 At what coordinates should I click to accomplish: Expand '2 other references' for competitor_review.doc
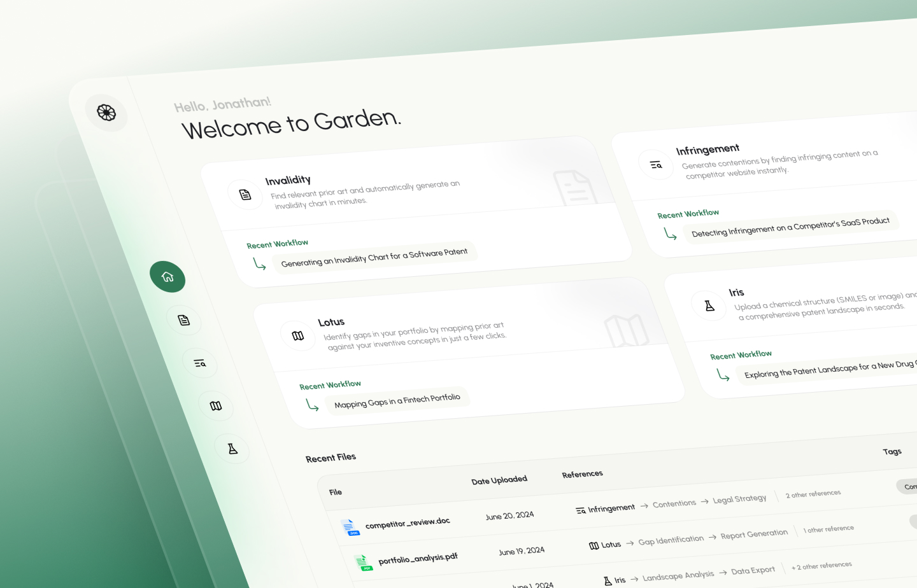tap(813, 494)
